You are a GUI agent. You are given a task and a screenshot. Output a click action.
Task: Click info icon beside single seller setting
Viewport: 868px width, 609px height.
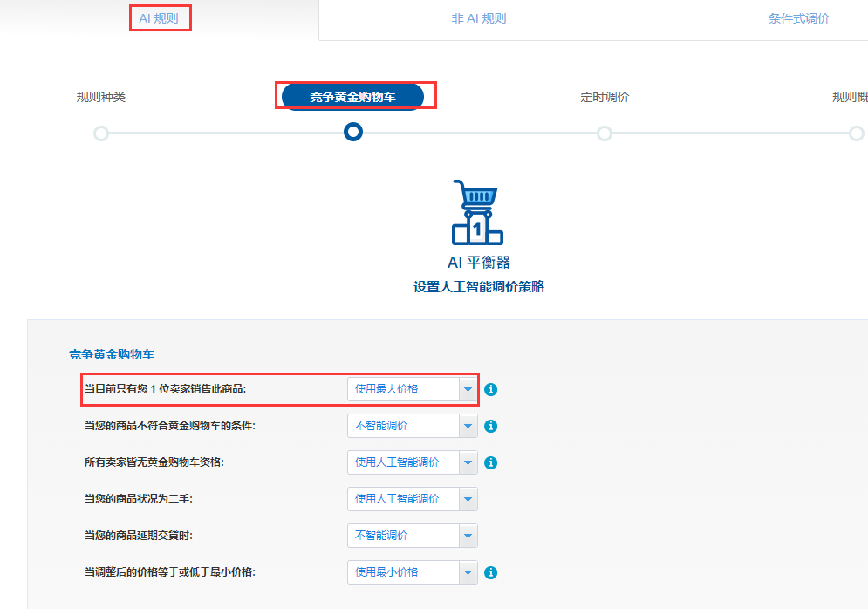[490, 389]
